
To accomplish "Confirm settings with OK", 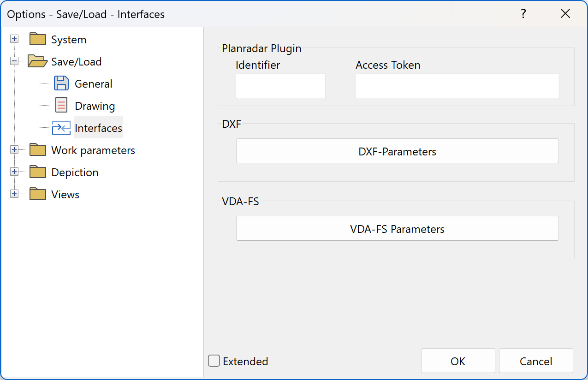I will click(x=457, y=361).
